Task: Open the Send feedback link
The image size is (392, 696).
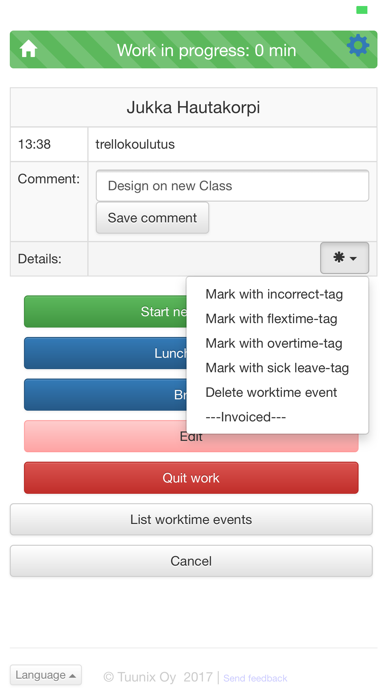Action: tap(255, 678)
